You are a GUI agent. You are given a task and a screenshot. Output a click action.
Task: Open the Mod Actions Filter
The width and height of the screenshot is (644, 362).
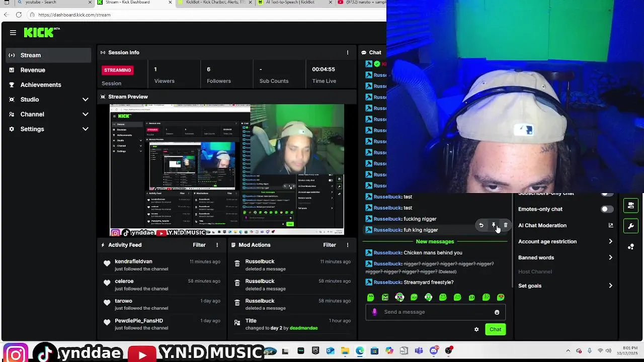(330, 245)
